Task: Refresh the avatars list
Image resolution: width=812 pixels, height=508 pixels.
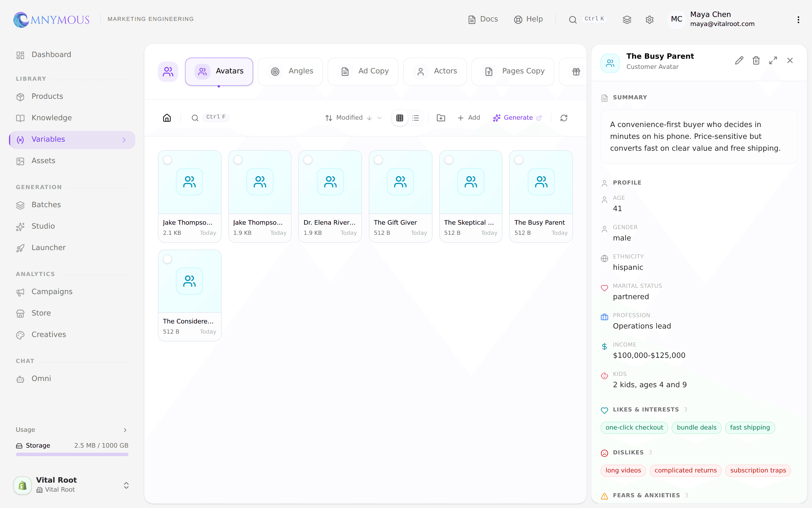Action: [564, 118]
